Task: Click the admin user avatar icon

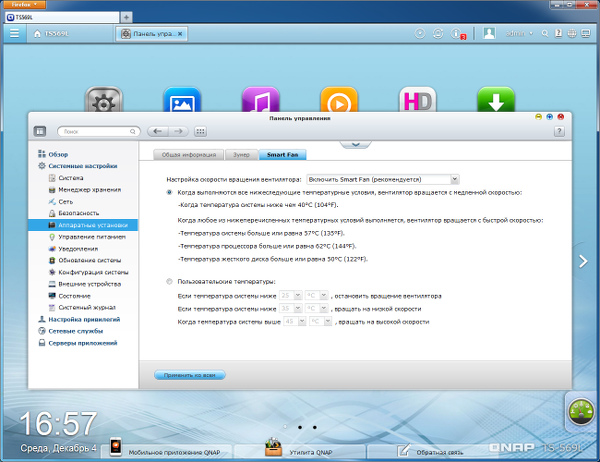Action: click(x=489, y=33)
